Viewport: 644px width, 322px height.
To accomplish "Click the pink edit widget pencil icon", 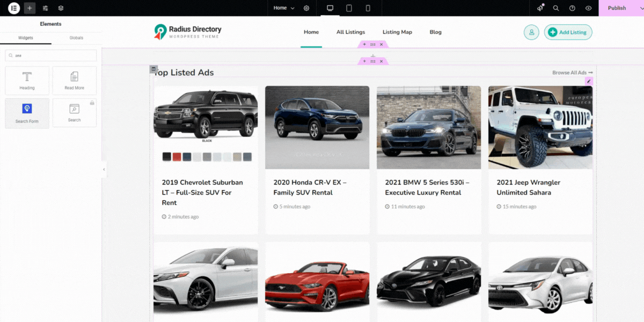I will pyautogui.click(x=589, y=81).
